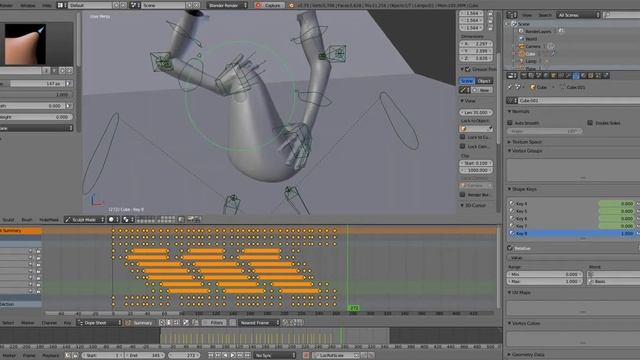Viewport: 640px width, 360px height.
Task: Click the screen layout browse icon near Default
Action: tap(62, 5)
